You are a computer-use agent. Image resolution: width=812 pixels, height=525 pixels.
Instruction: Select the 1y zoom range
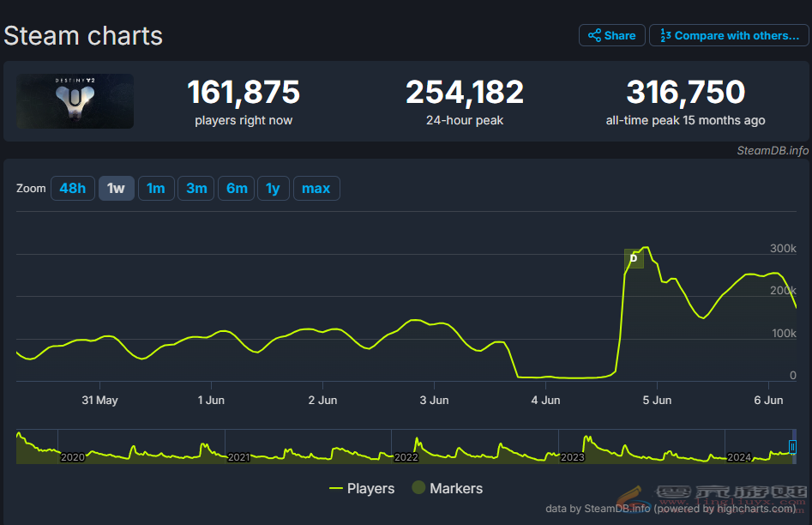coord(273,188)
